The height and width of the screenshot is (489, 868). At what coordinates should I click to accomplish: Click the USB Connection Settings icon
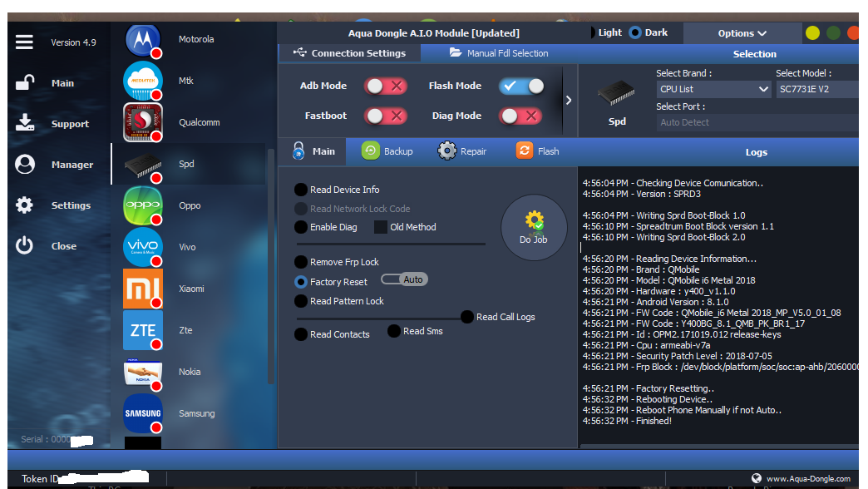point(299,52)
